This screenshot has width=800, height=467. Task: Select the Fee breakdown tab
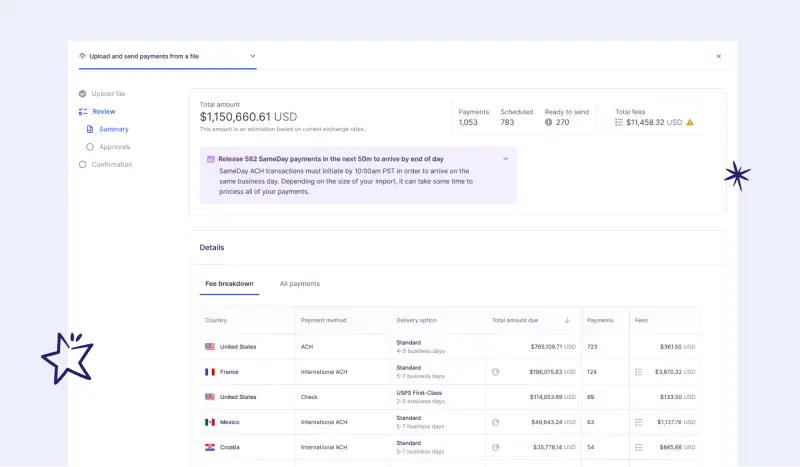tap(229, 284)
